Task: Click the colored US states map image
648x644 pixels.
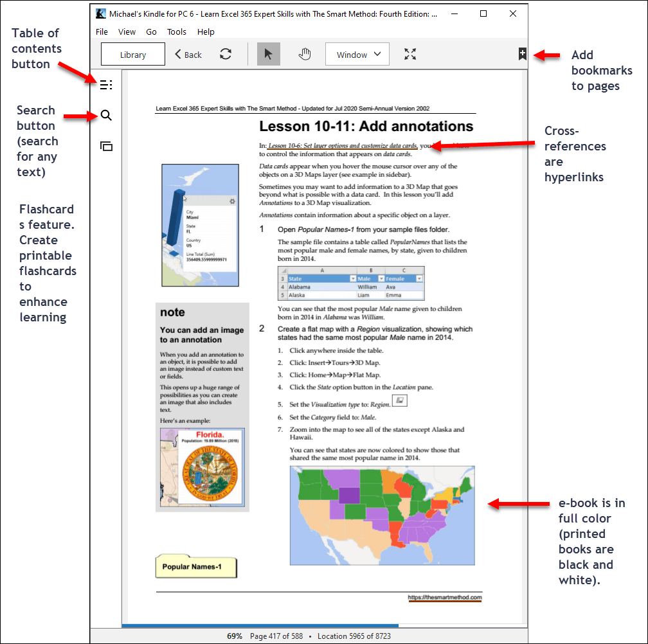Action: [382, 515]
